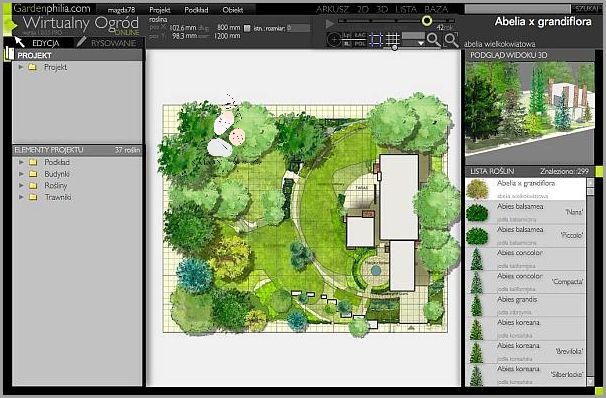Switch to the 3D view
This screenshot has height=398, width=606.
click(x=382, y=9)
